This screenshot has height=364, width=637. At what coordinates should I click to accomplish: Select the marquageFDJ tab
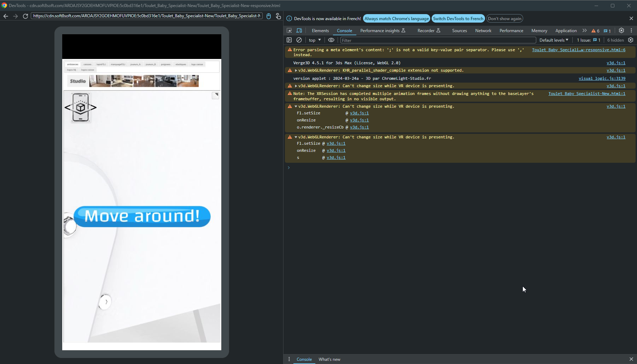point(118,64)
